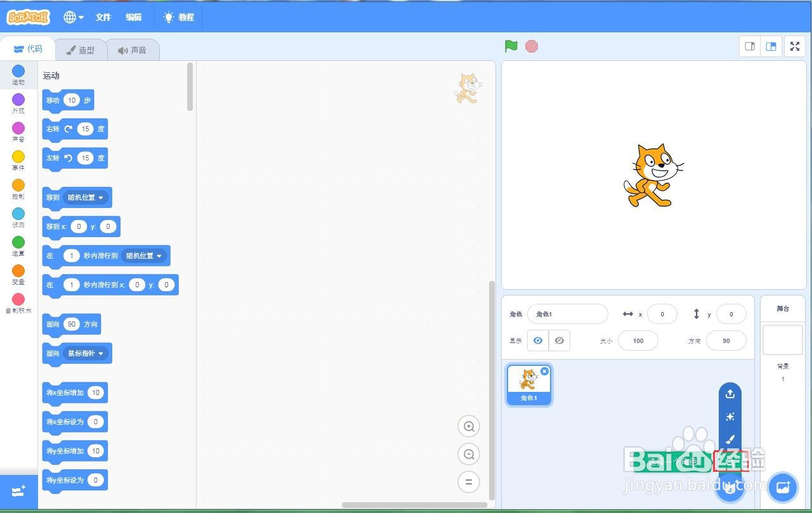Paint a new sprite with the brush icon
This screenshot has width=812, height=513.
730,439
